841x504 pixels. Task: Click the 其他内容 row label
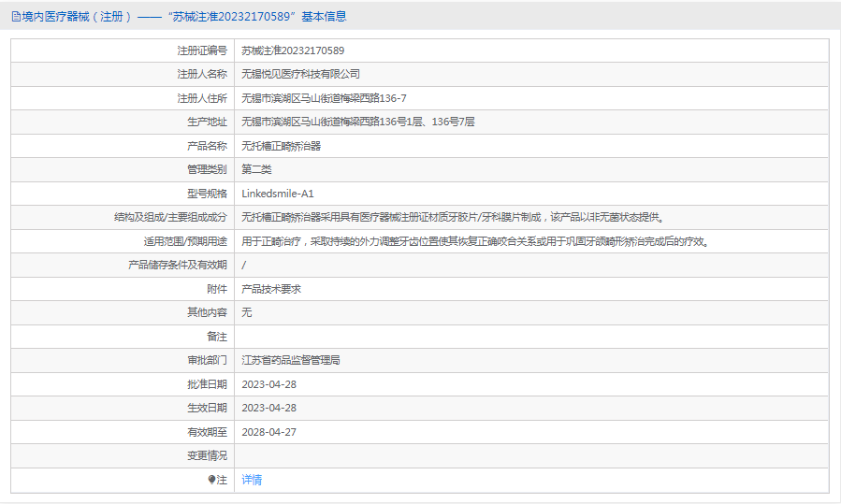coord(207,312)
